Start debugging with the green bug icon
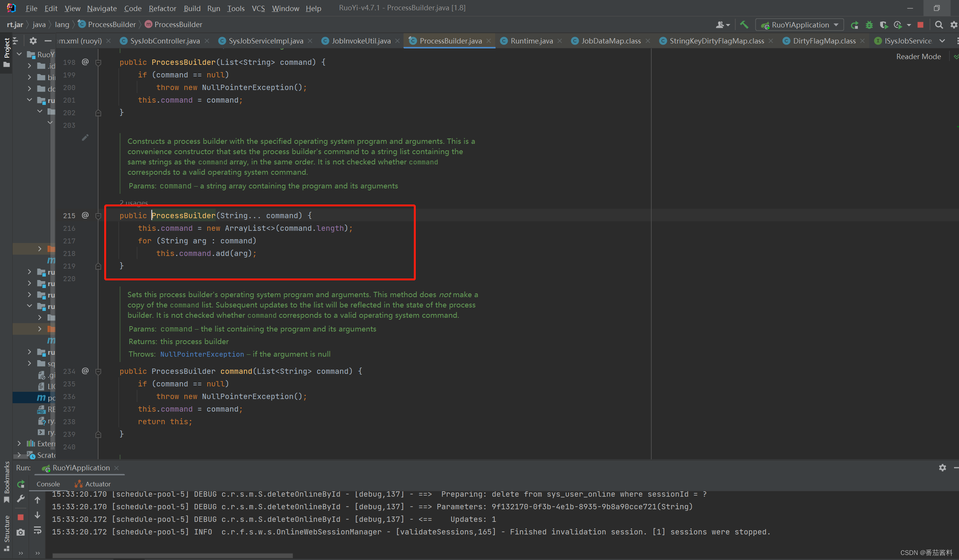 (x=869, y=25)
